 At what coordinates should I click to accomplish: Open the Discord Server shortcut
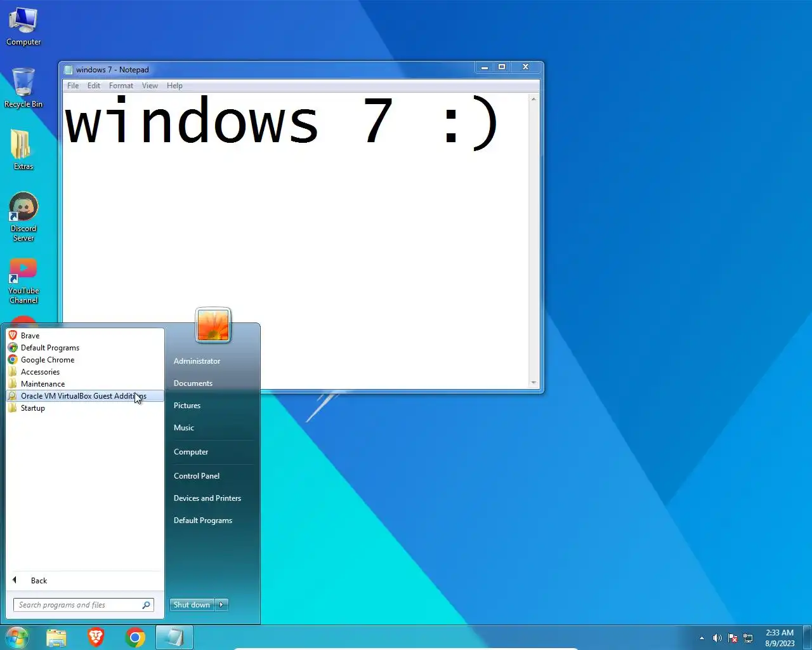point(23,216)
